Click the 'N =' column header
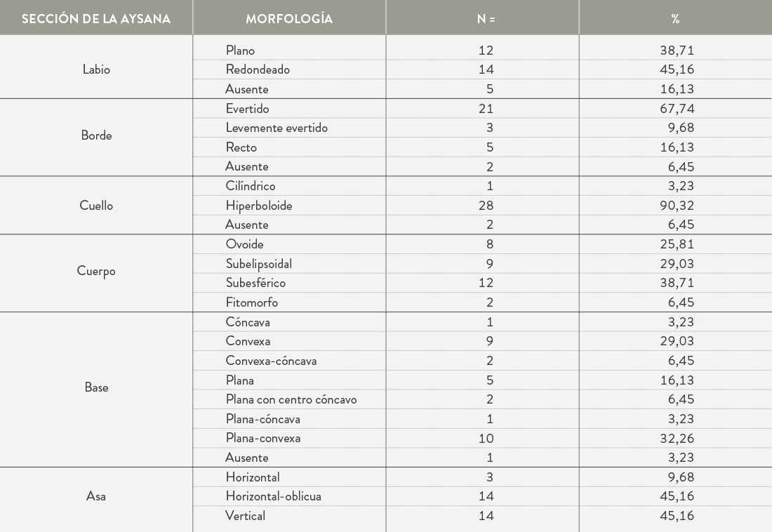 486,19
